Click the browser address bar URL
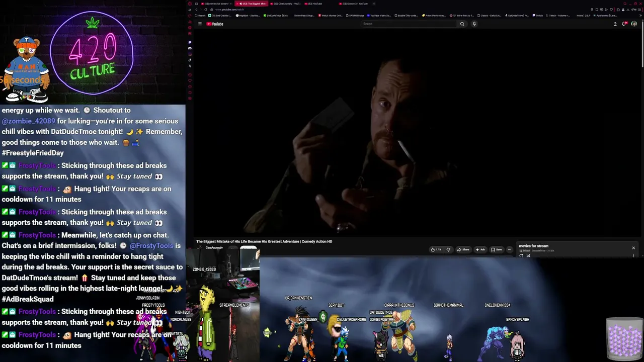Screen dimensions: 644x362 click(229, 10)
